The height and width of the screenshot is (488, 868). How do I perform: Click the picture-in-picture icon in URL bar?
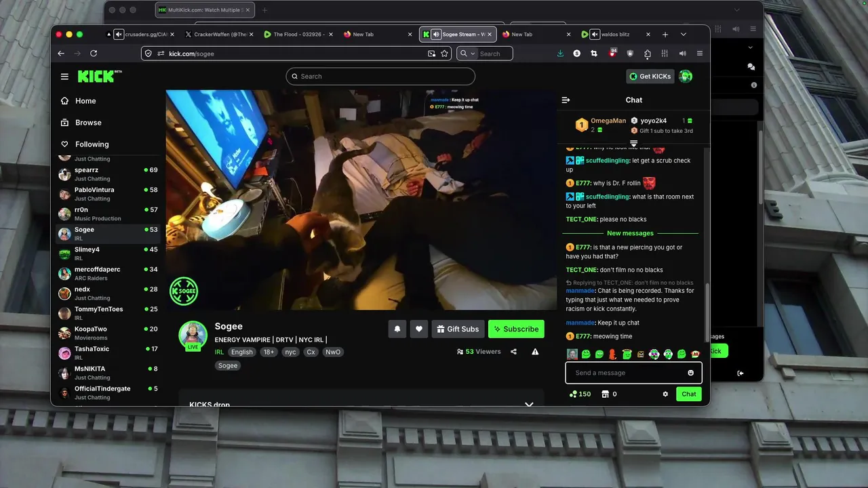coord(432,54)
